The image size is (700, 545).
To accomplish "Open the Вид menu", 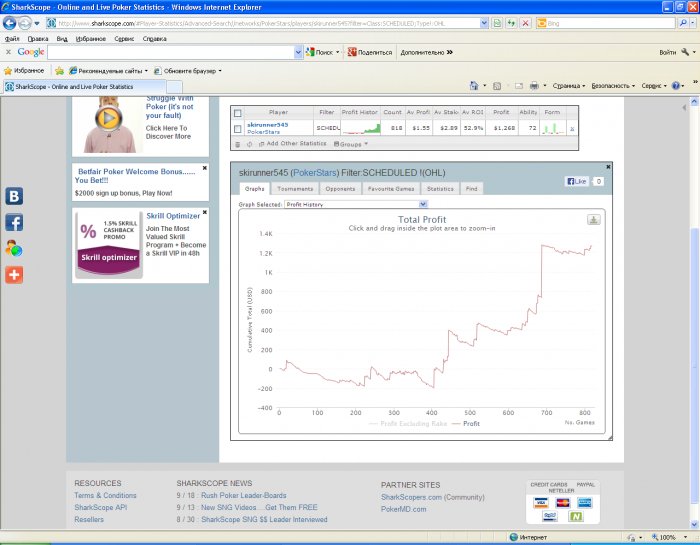I will pyautogui.click(x=62, y=39).
